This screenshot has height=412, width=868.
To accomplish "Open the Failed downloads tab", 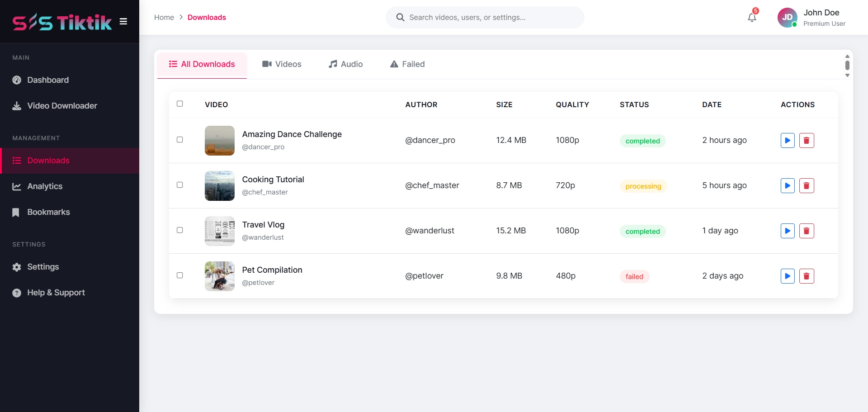I will click(x=406, y=64).
